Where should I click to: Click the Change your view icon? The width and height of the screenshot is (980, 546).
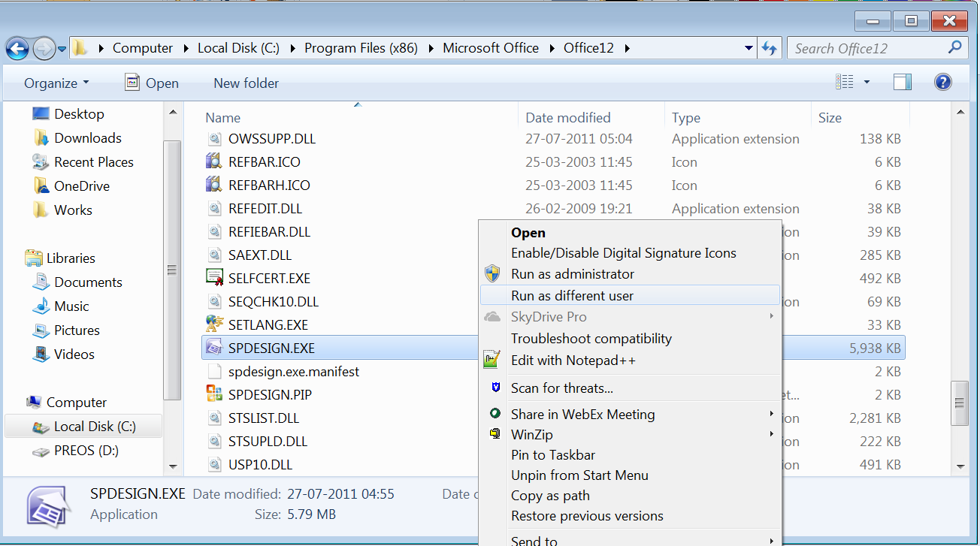(845, 82)
